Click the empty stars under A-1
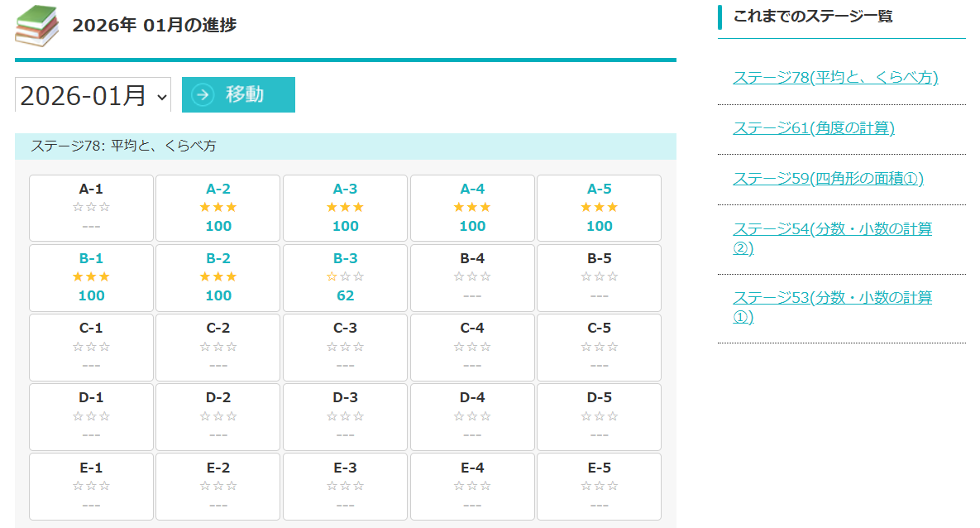The width and height of the screenshot is (980, 528). (91, 207)
